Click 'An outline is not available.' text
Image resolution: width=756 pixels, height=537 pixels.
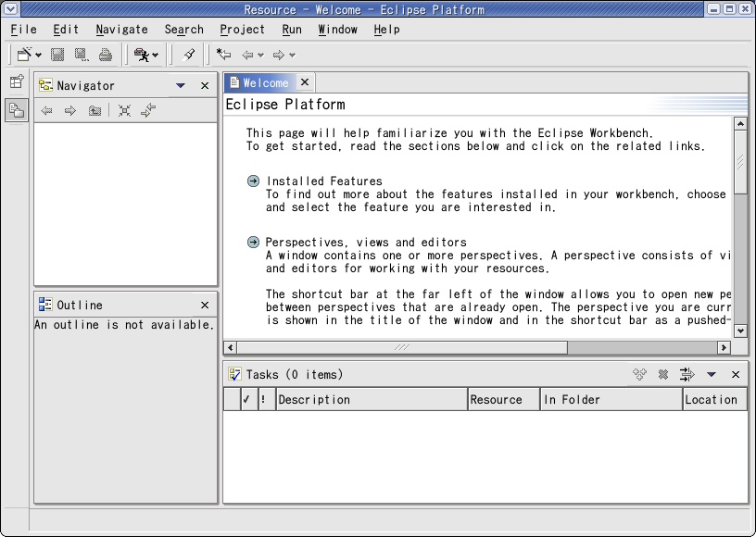124,325
